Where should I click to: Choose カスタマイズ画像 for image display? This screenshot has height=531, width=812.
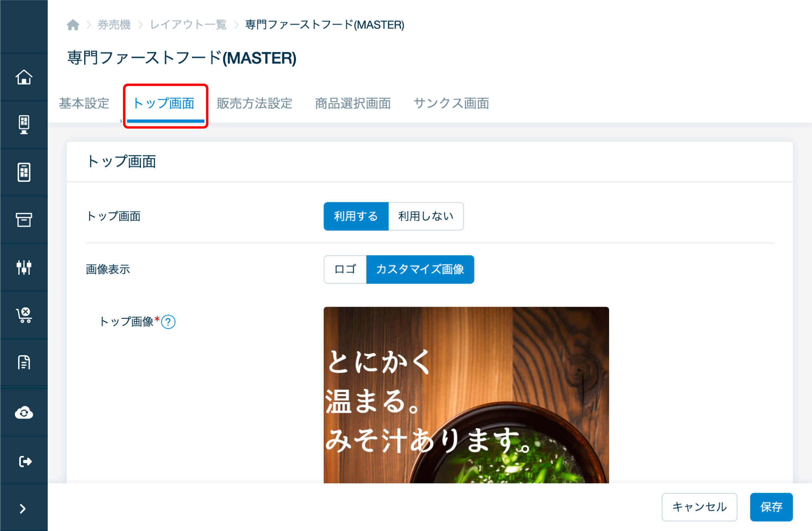coord(420,269)
